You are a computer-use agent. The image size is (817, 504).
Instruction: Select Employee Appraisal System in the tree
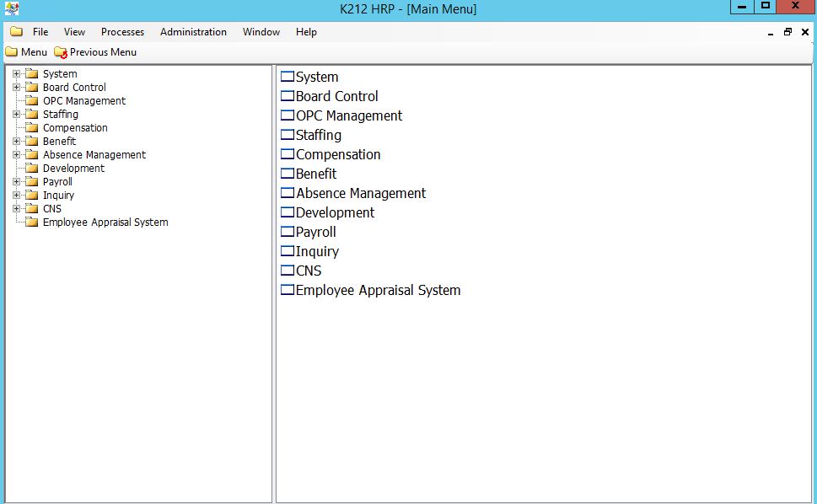tap(105, 223)
